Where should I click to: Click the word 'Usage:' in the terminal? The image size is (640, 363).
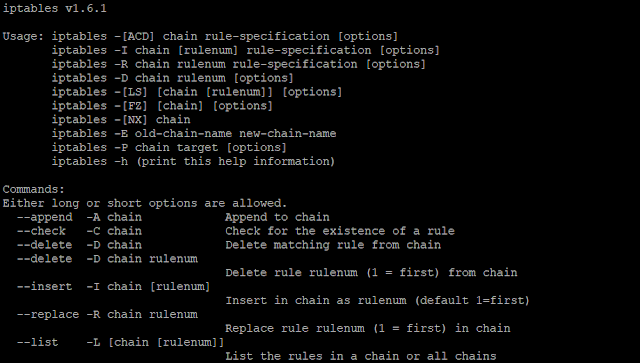23,36
